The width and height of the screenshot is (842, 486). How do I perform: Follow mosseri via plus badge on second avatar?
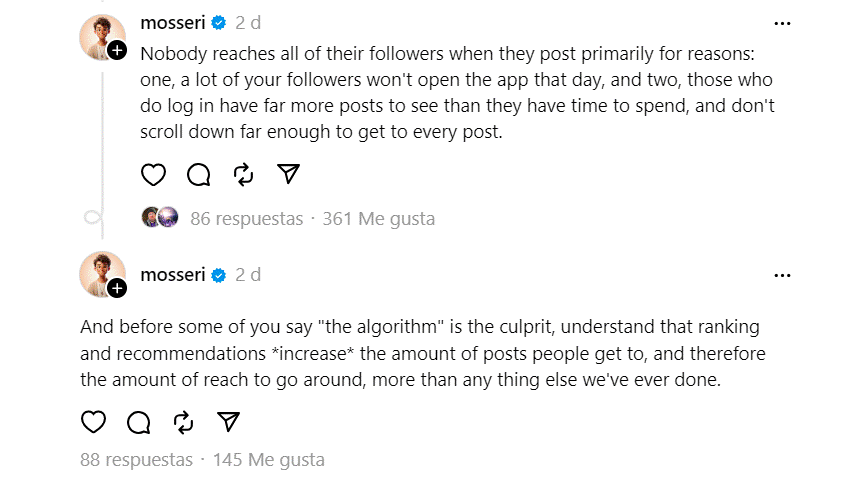pyautogui.click(x=117, y=288)
